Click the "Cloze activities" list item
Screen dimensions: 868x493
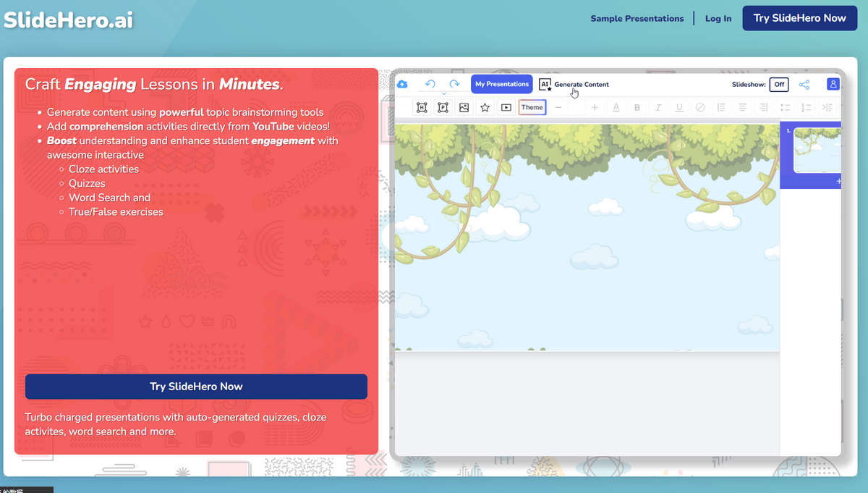(x=103, y=169)
